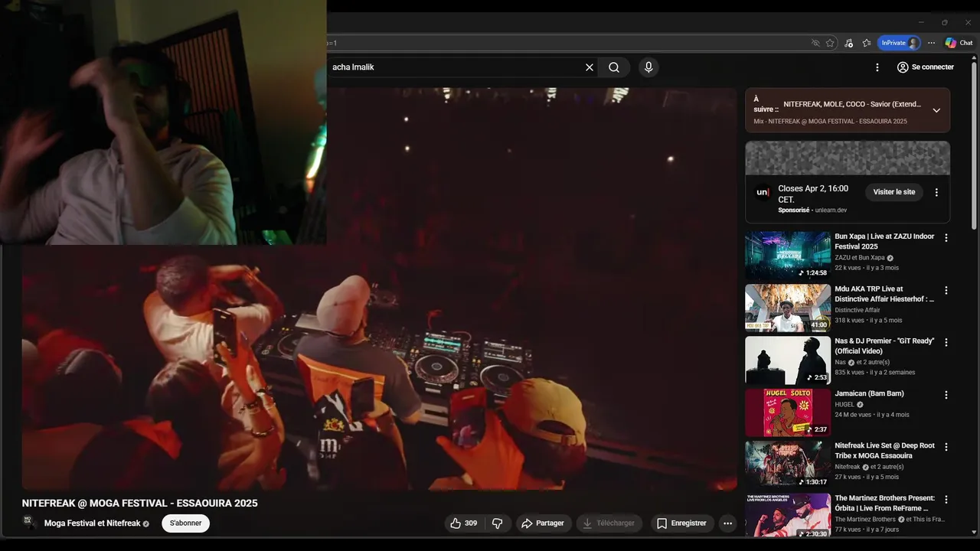Click Visiter le site ad button
Viewport: 980px width, 551px height.
pyautogui.click(x=894, y=192)
